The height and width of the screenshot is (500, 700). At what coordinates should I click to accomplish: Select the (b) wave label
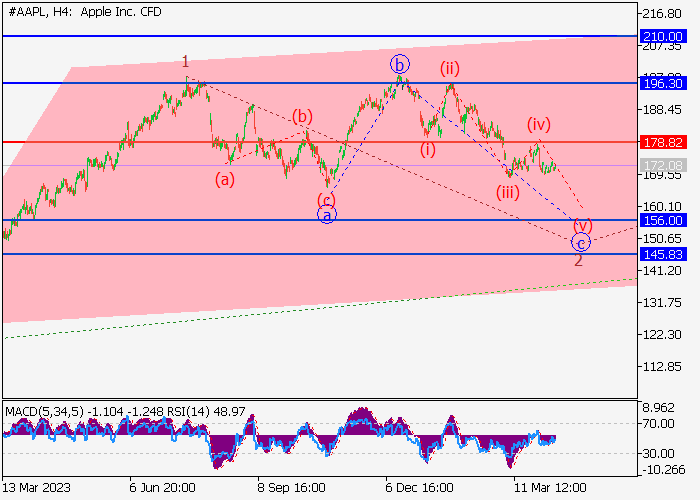coord(302,117)
